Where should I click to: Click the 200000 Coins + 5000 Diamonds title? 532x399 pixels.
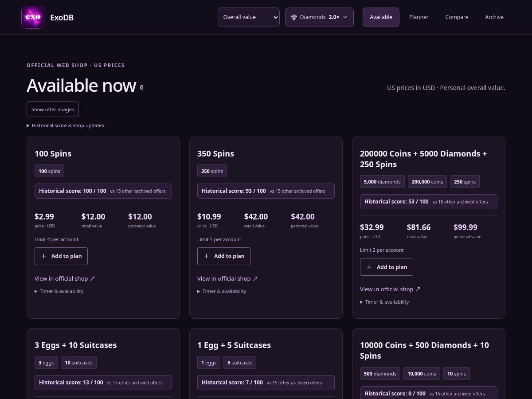coord(423,159)
